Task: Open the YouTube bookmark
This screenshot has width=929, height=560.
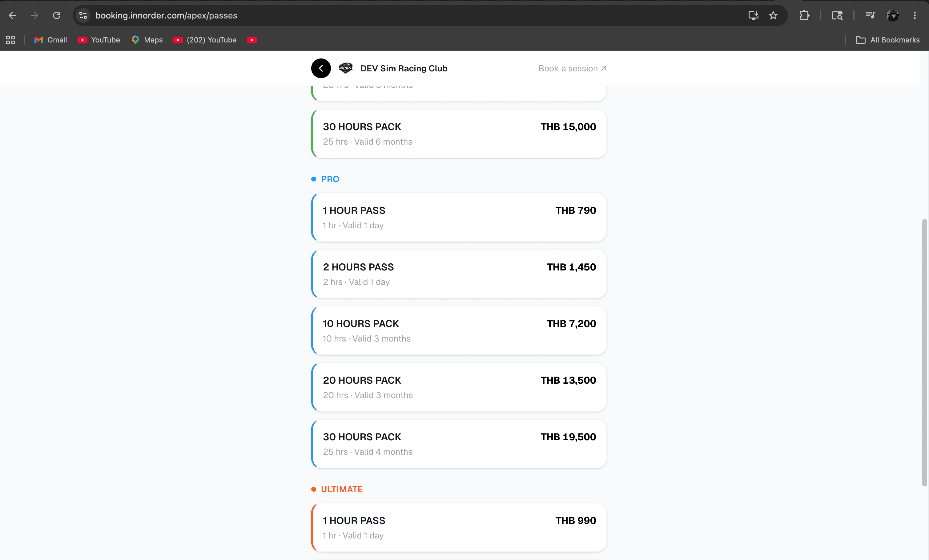Action: (x=99, y=40)
